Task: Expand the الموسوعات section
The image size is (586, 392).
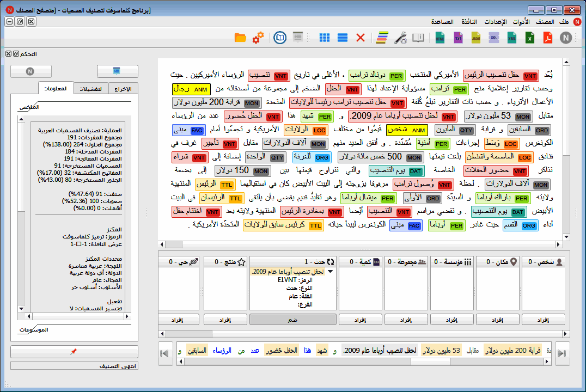Action: tap(34, 329)
